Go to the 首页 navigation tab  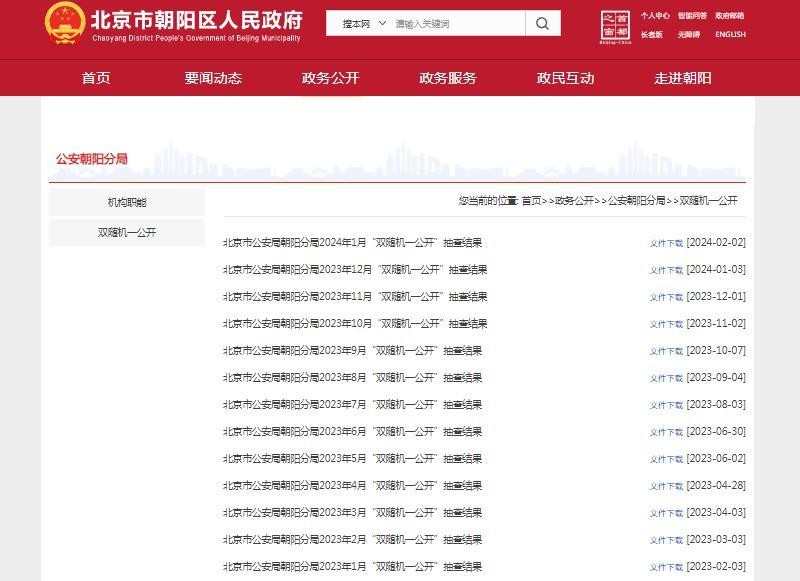click(96, 78)
